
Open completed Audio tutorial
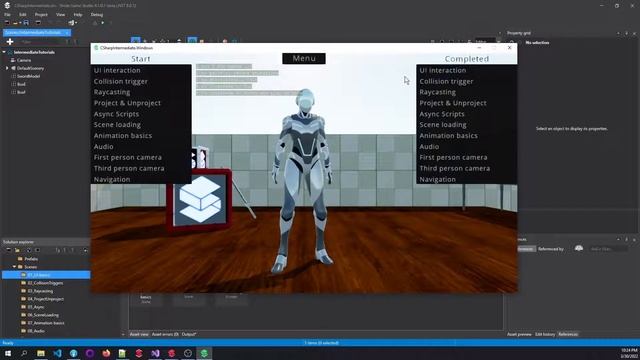click(429, 147)
